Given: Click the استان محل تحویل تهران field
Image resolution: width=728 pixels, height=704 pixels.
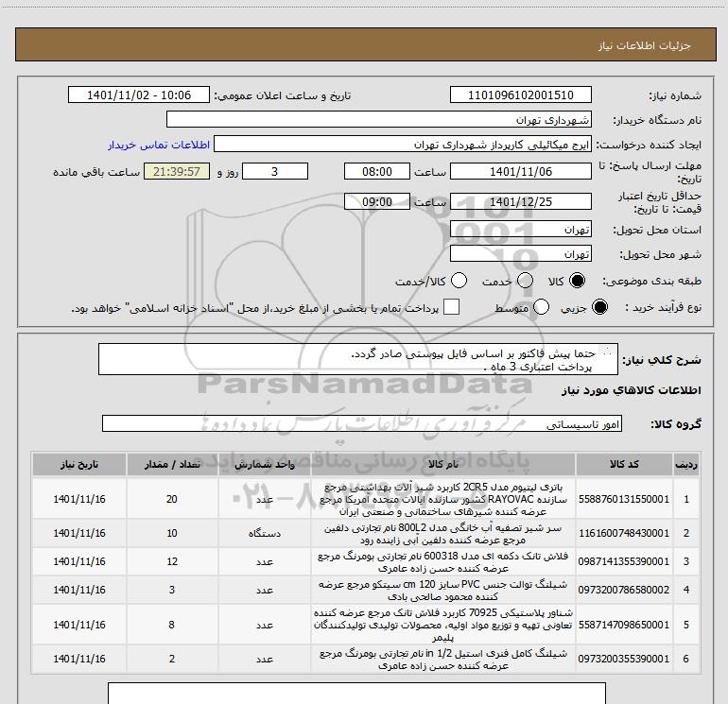Looking at the screenshot, I should pos(520,230).
